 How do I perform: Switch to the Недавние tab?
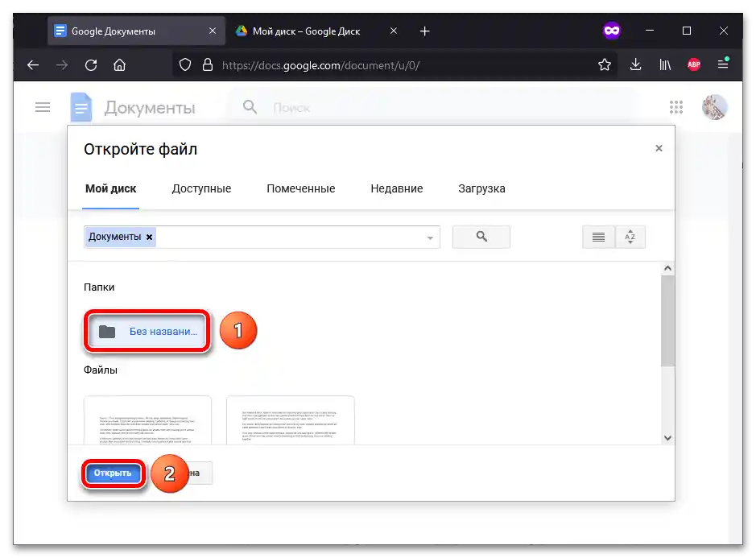[397, 188]
